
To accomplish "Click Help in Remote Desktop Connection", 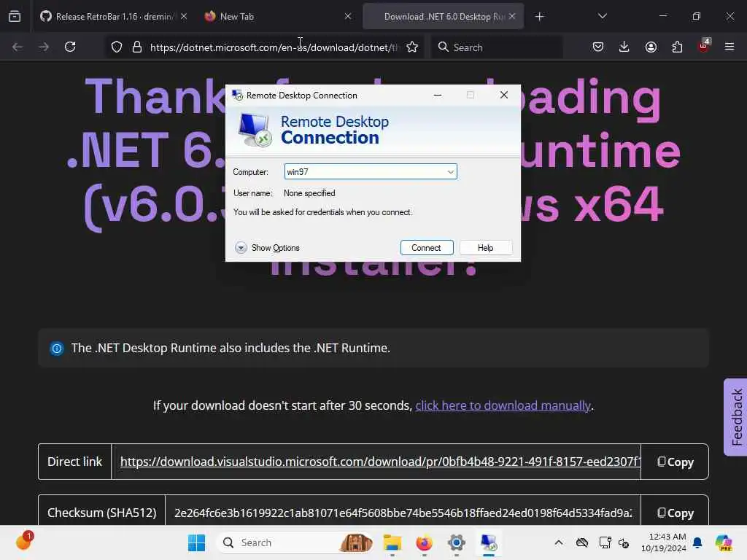I will point(486,248).
